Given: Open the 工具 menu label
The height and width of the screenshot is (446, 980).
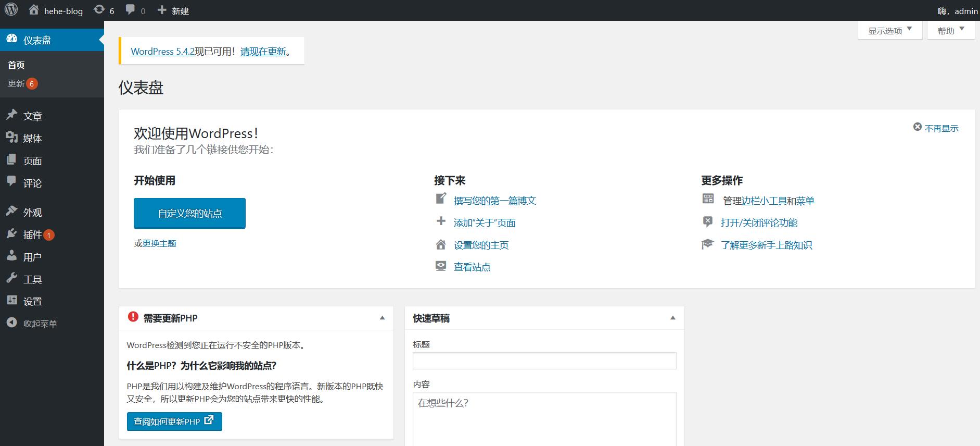Looking at the screenshot, I should coord(32,279).
